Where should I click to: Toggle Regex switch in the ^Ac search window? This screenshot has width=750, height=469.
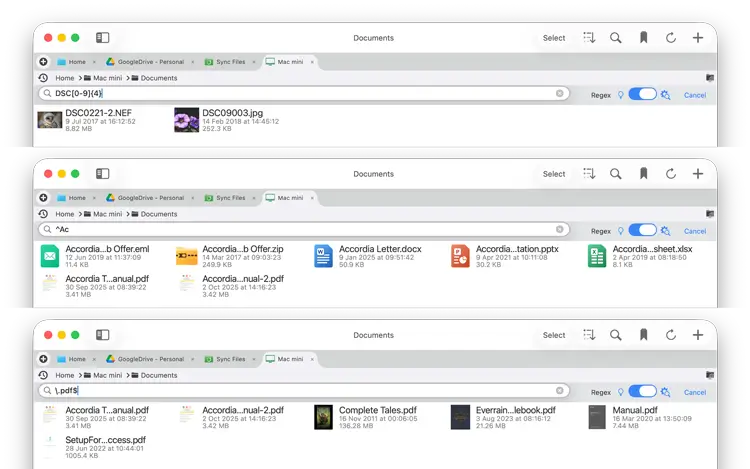coord(642,231)
